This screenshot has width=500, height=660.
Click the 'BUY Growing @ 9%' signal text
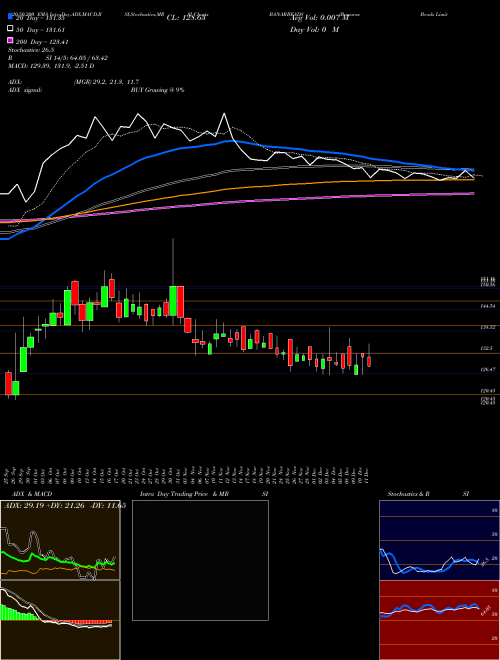(x=157, y=90)
